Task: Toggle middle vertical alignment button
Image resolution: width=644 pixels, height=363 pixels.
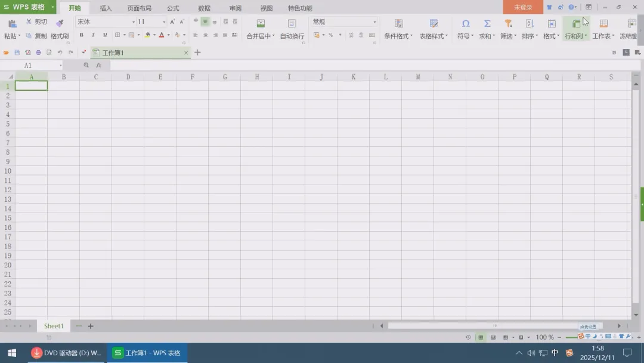Action: 205,21
